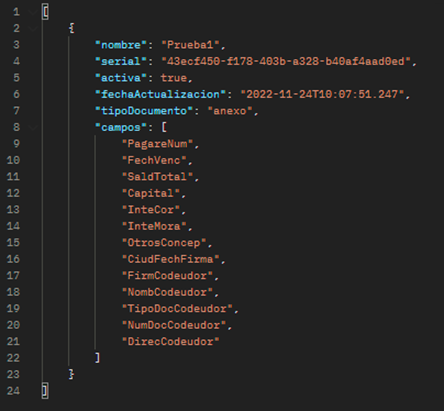The width and height of the screenshot is (444, 411).
Task: Click the "FirmCodeudor" entry
Action: (x=167, y=276)
